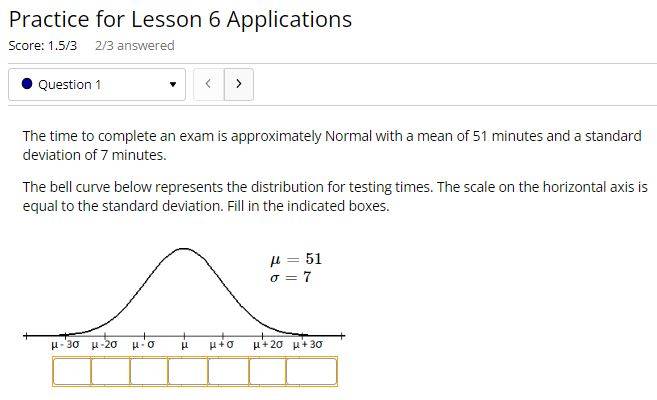The height and width of the screenshot is (400, 657).
Task: Click the μ = 51 label on graph
Action: [296, 259]
